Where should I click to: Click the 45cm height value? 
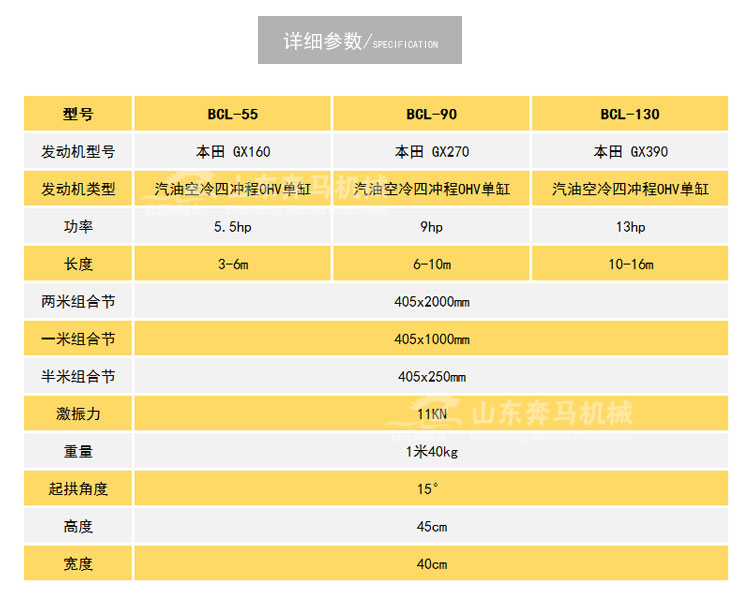pos(431,527)
